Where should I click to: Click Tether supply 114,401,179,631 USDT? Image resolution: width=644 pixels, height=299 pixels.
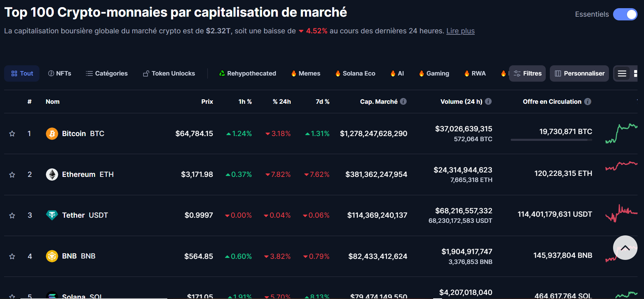tap(555, 214)
